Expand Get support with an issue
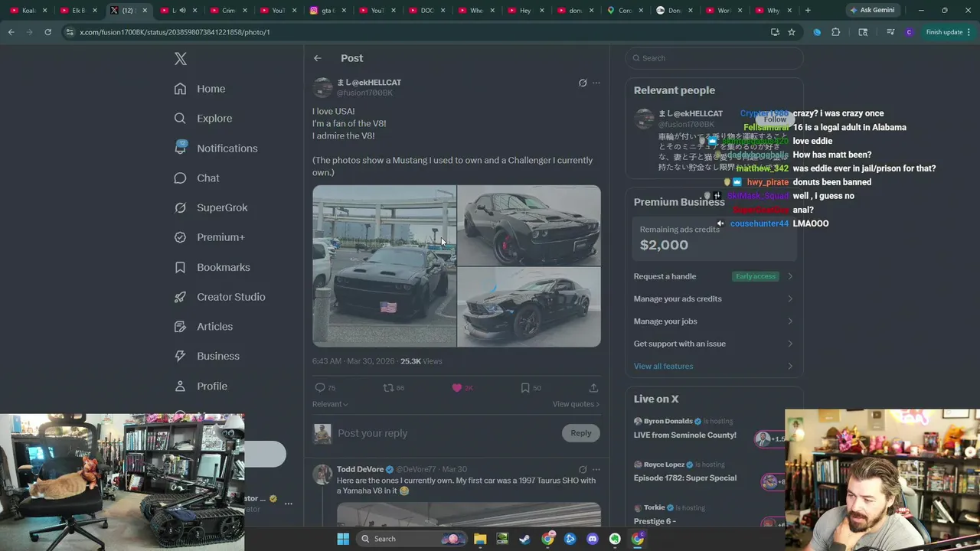Viewport: 980px width, 551px height. tap(714, 344)
